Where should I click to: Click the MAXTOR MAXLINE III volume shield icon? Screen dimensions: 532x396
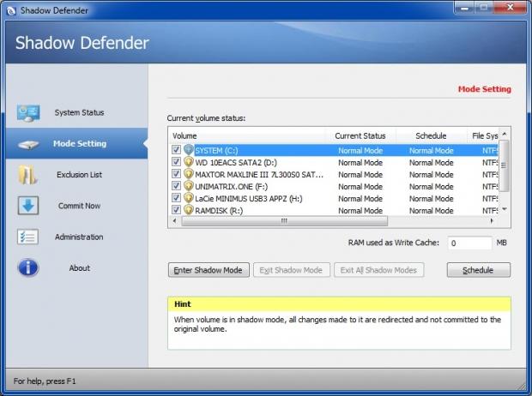[x=189, y=174]
